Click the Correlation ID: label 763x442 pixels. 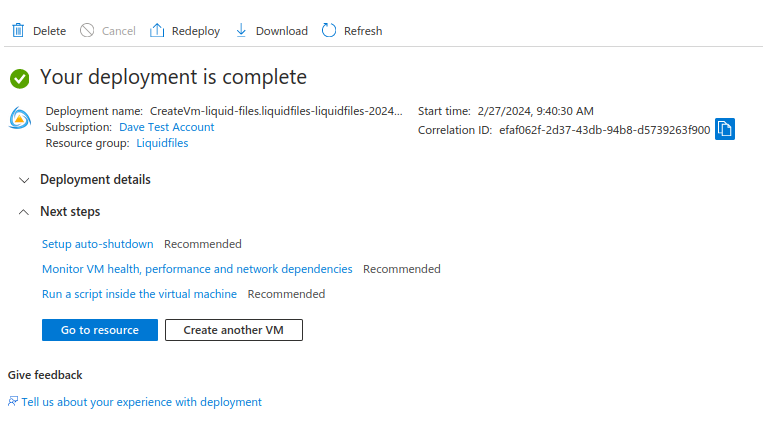click(x=455, y=130)
